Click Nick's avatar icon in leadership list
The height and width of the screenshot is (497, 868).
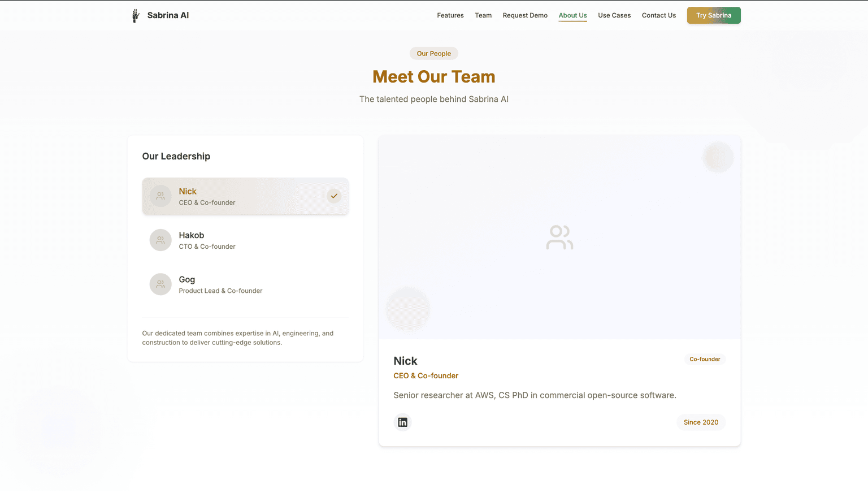(160, 196)
